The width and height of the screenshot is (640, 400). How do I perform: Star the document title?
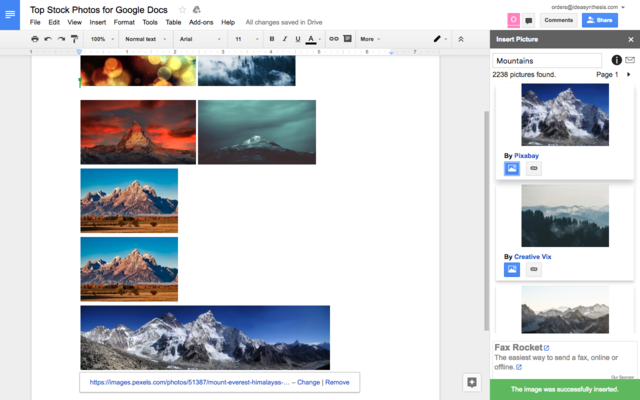(182, 10)
